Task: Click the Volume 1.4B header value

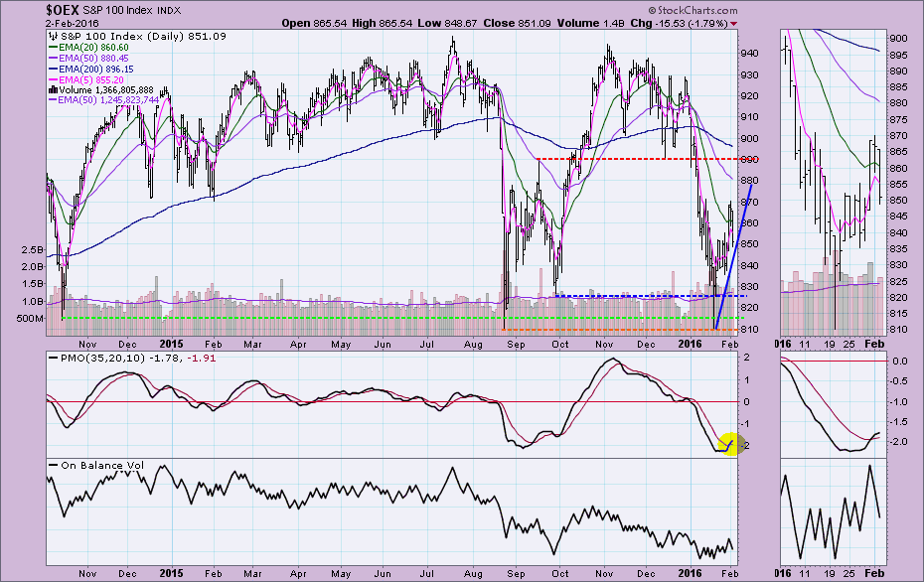Action: pyautogui.click(x=591, y=23)
